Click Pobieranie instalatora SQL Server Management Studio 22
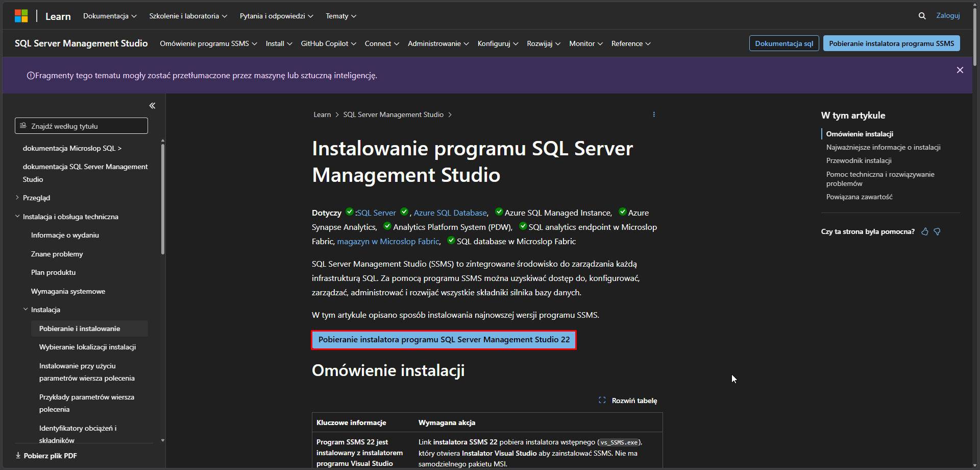 [x=444, y=340]
